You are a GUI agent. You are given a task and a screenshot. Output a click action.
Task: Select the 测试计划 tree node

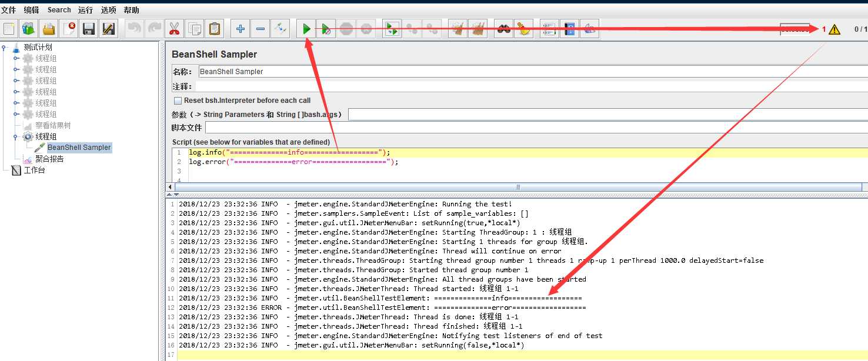point(38,47)
